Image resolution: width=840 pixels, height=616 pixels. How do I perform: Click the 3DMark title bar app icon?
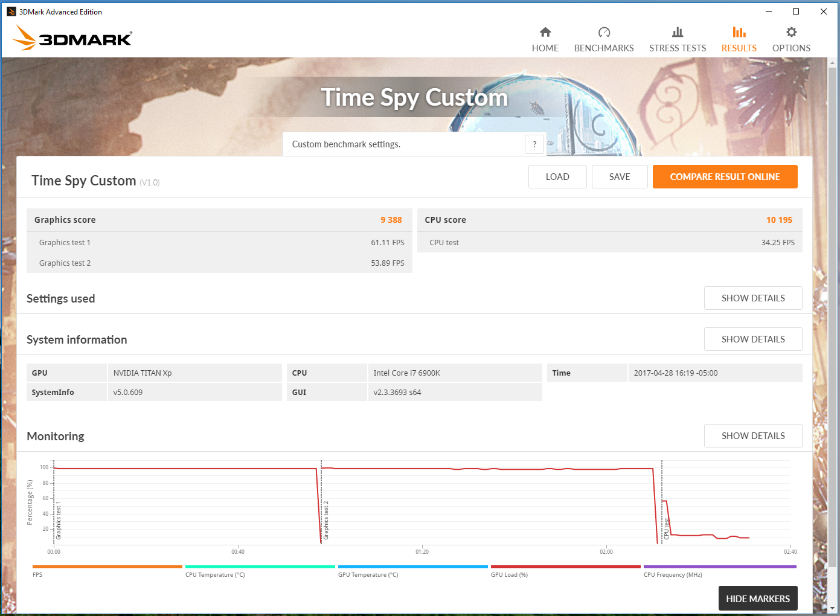click(x=11, y=11)
